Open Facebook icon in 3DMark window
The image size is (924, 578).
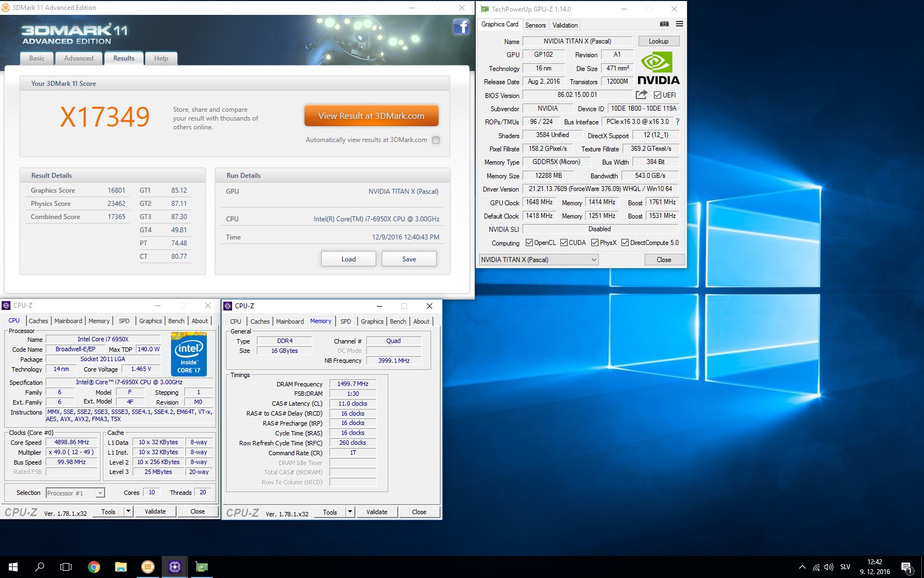tap(461, 26)
